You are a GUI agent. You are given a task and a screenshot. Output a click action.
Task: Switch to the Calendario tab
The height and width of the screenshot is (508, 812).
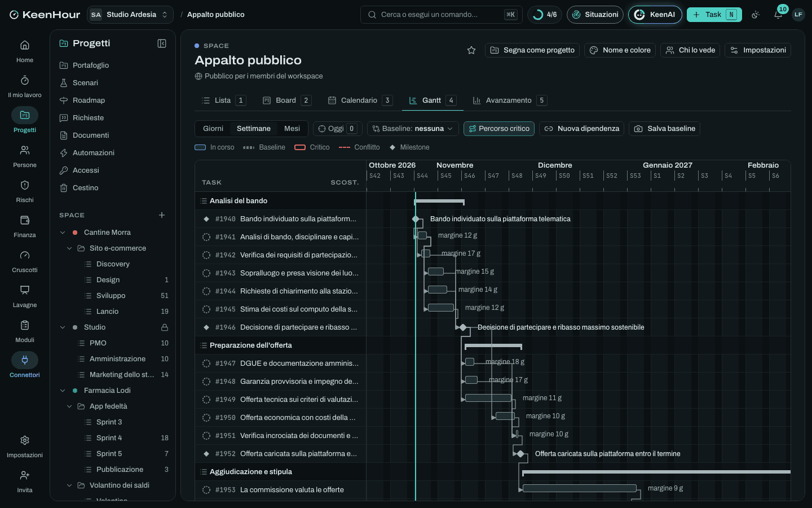(x=360, y=100)
